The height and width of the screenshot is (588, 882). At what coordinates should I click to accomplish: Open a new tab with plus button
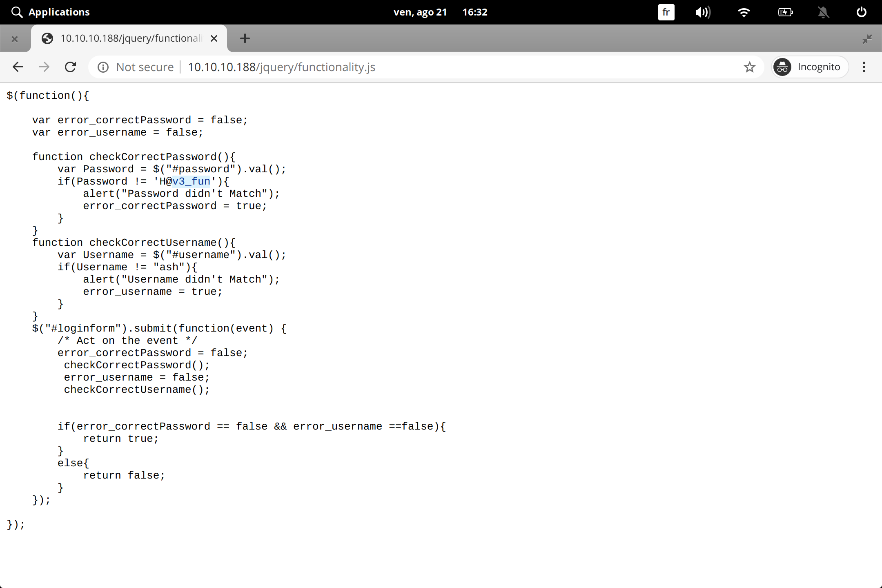[245, 38]
